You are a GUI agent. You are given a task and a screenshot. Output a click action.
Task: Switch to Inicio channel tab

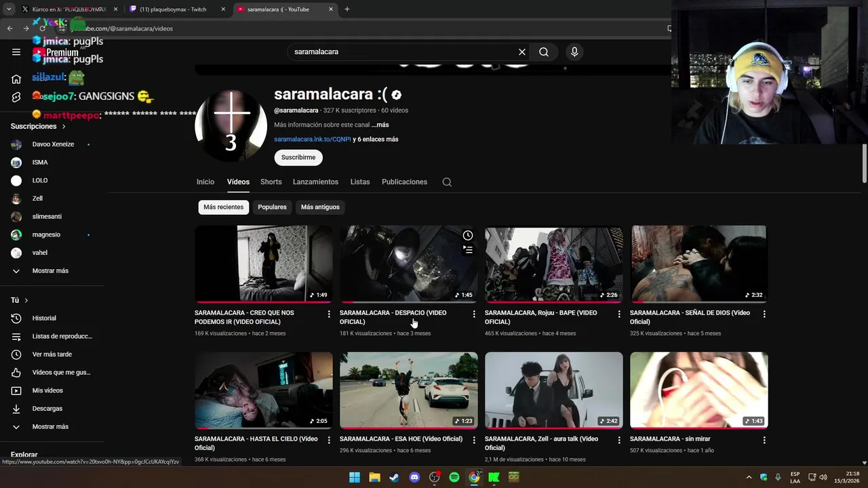(x=205, y=182)
